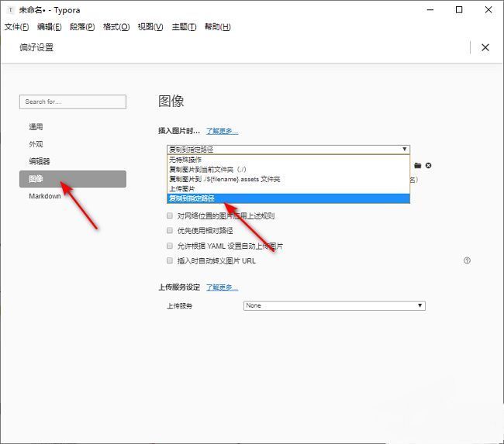Open the 上传服务 None dropdown
This screenshot has width=504, height=444.
tap(334, 306)
